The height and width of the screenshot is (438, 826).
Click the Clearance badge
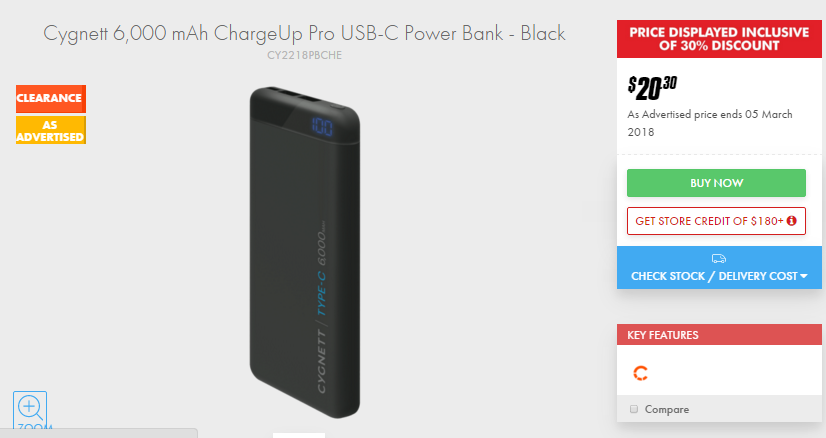coord(51,99)
